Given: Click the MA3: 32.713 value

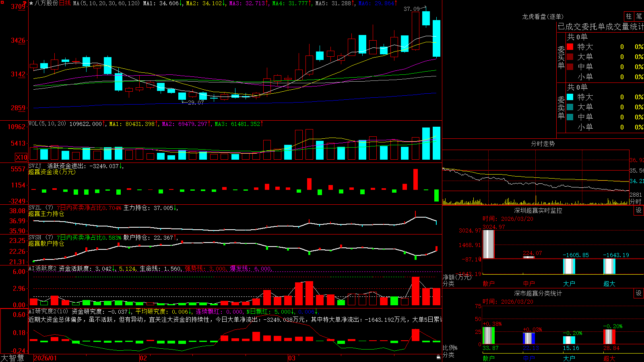Looking at the screenshot, I should coord(249,3).
